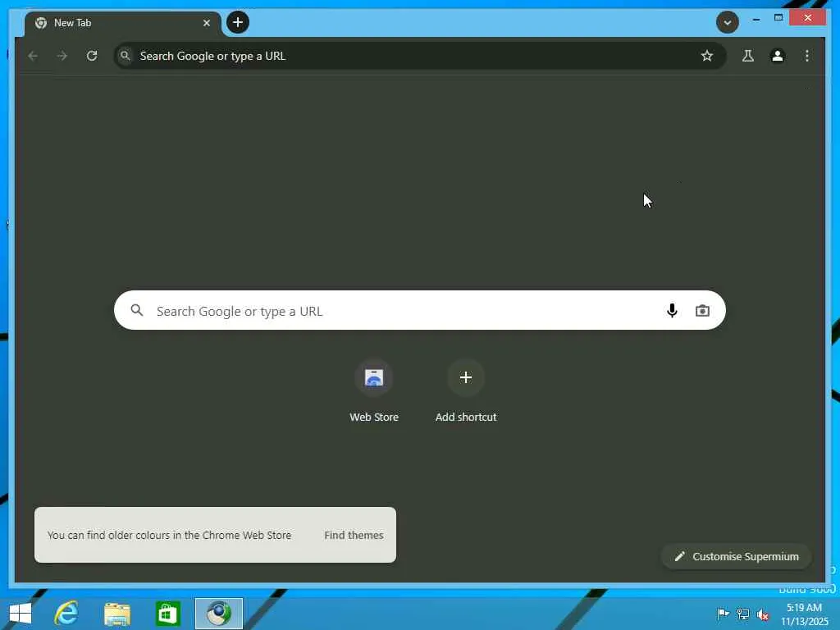Minimize the browser window
Screen dimensions: 840x630
(x=756, y=19)
